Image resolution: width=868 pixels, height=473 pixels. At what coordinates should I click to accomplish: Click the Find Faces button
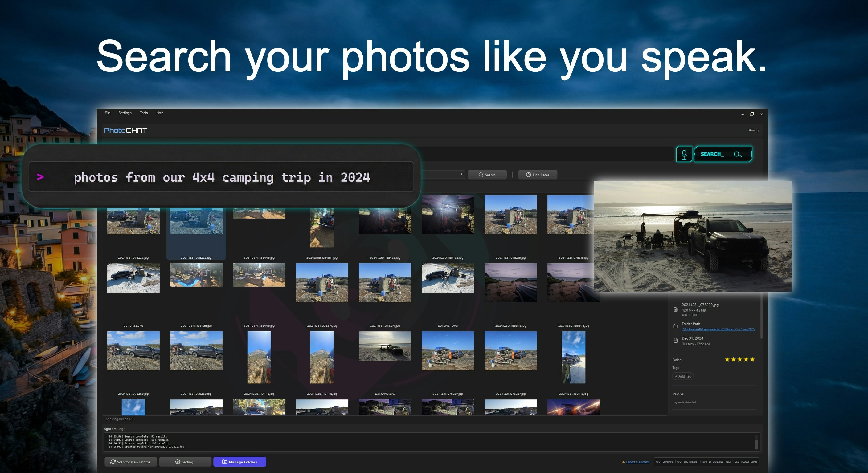pyautogui.click(x=537, y=175)
